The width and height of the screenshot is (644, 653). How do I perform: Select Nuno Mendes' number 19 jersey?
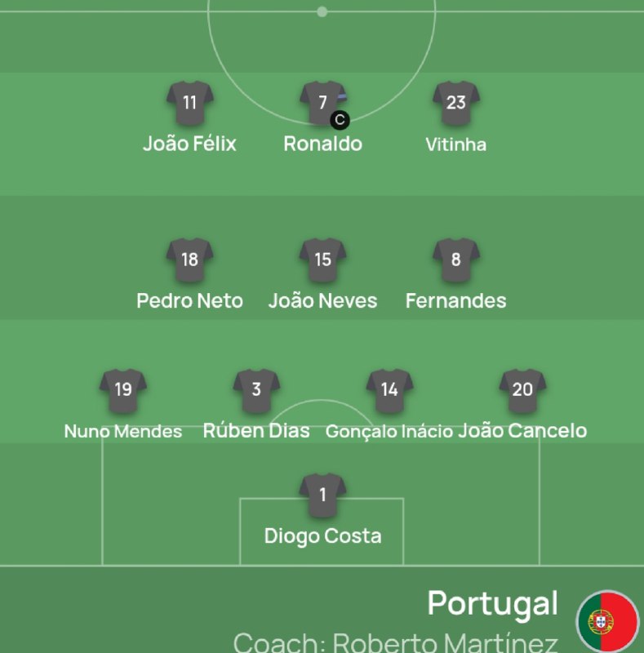(x=123, y=391)
